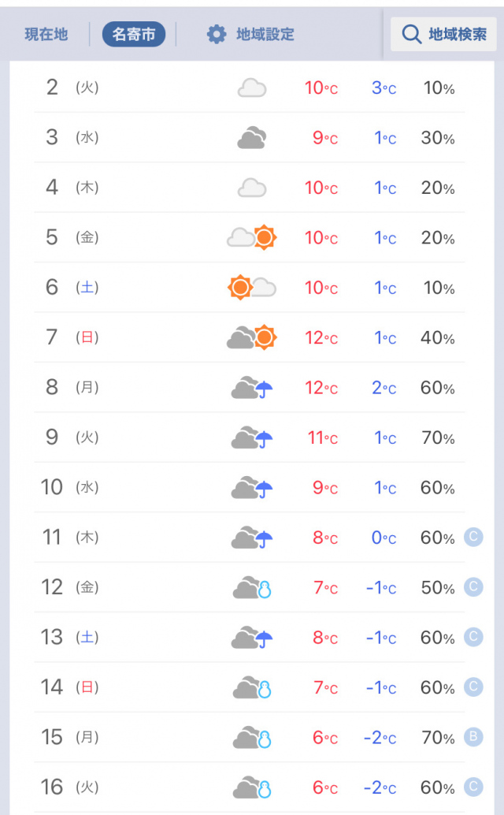Click the sunny-then-cloudy icon for day 6
Viewport: 504px width, 815px height.
pyautogui.click(x=252, y=288)
